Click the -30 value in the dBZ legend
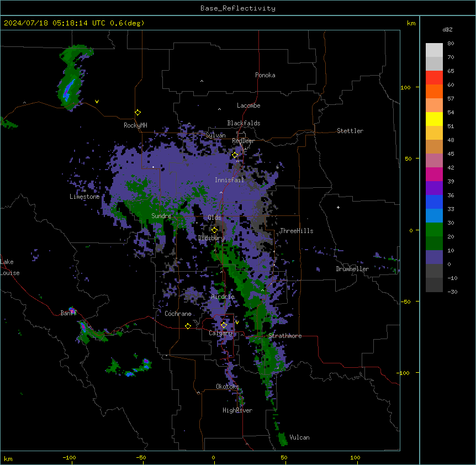Image resolution: width=476 pixels, height=465 pixels. [452, 292]
